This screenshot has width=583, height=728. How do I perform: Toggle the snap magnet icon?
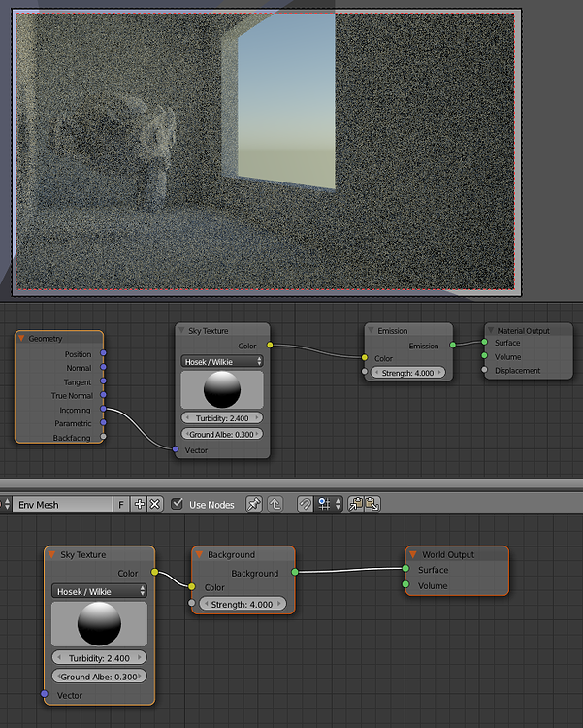(305, 504)
